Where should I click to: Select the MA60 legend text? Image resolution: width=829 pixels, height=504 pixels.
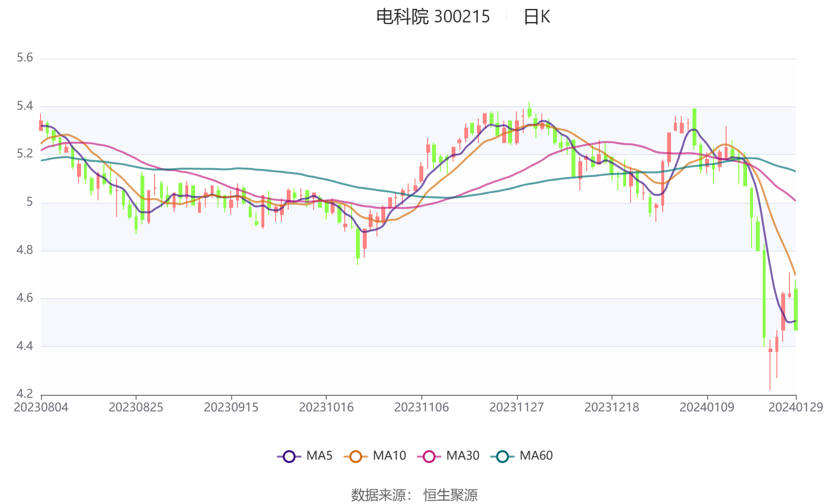pyautogui.click(x=536, y=456)
